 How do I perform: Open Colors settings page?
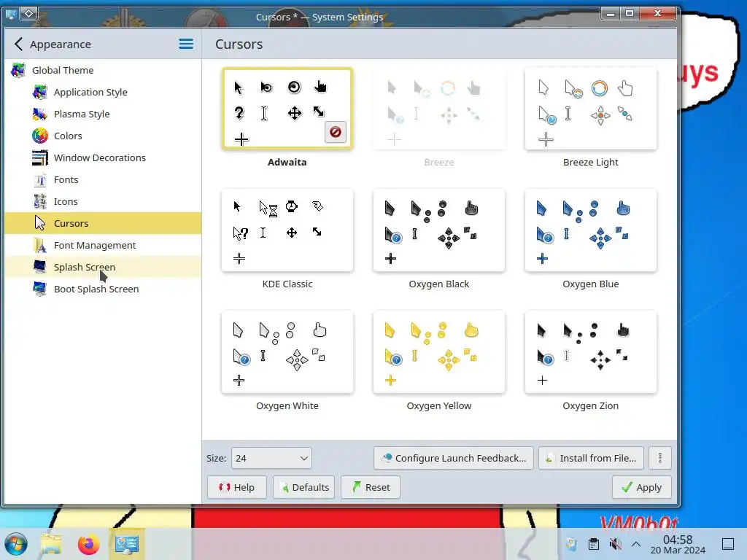point(102,136)
